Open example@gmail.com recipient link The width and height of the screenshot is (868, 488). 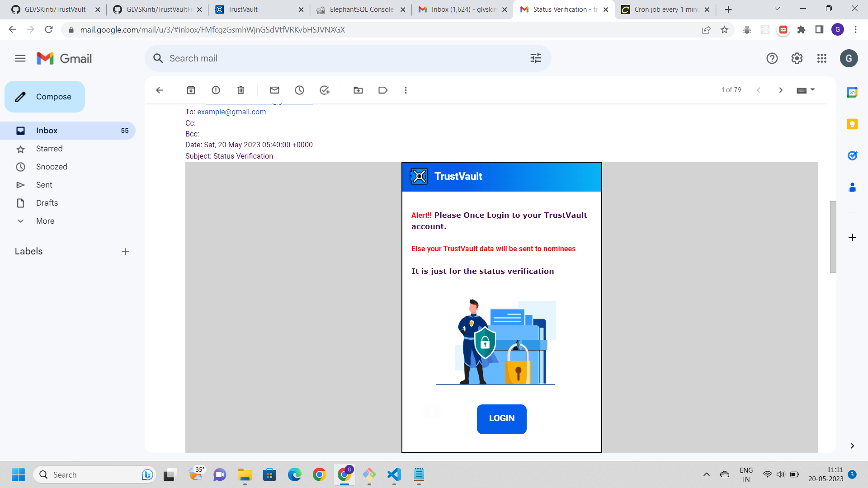(231, 112)
